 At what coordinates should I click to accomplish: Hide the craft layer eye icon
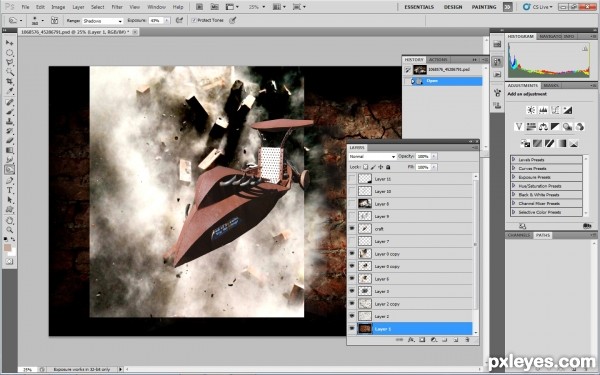pyautogui.click(x=352, y=229)
